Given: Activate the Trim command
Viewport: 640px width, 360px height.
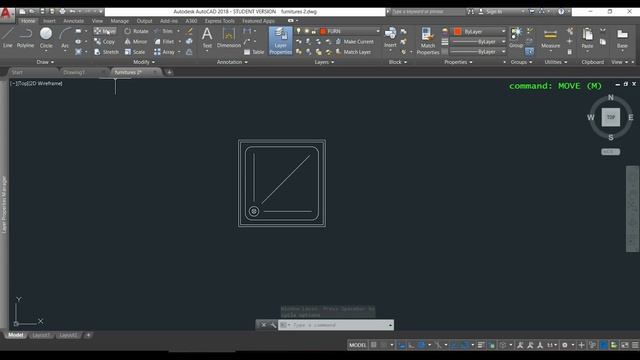Looking at the screenshot, I should coord(164,31).
